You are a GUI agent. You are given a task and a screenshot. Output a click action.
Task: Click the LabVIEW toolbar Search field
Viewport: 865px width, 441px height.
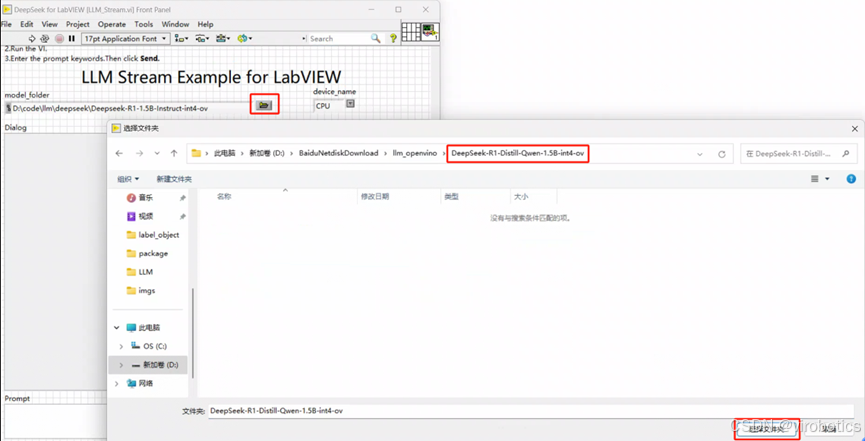(339, 39)
